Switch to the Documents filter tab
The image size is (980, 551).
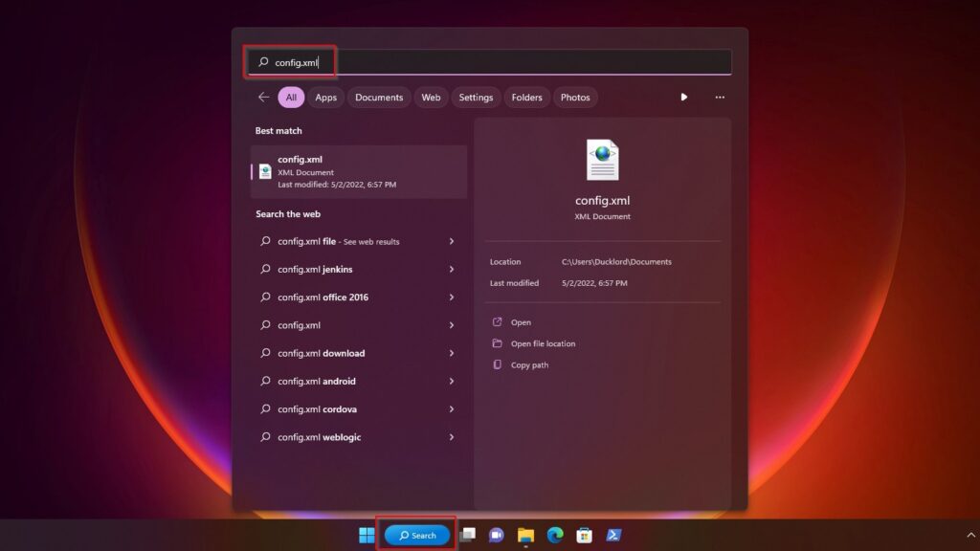pyautogui.click(x=379, y=97)
